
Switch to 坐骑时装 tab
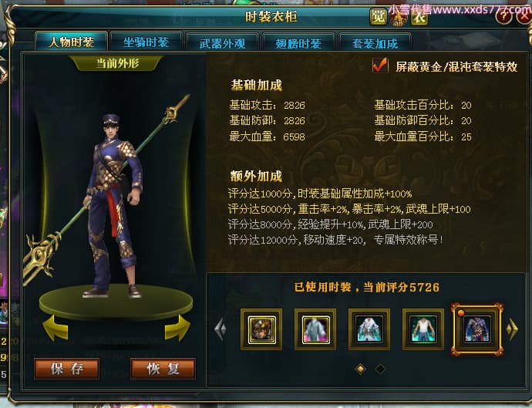click(146, 42)
